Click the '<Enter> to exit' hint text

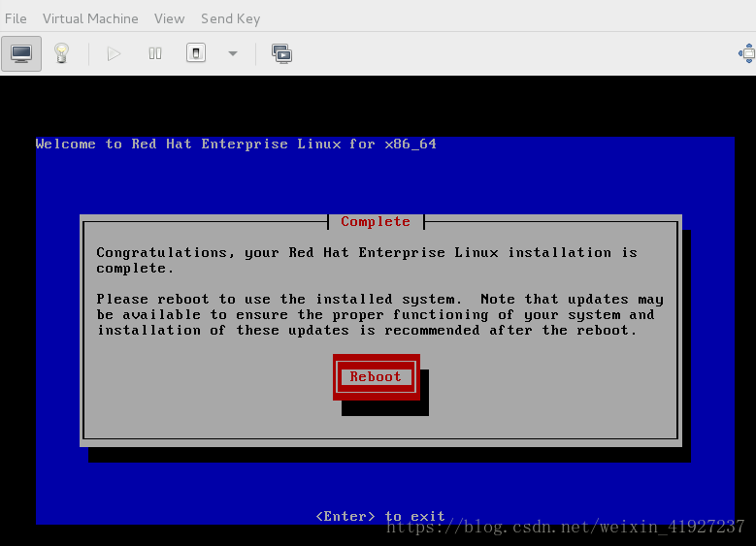pyautogui.click(x=379, y=516)
